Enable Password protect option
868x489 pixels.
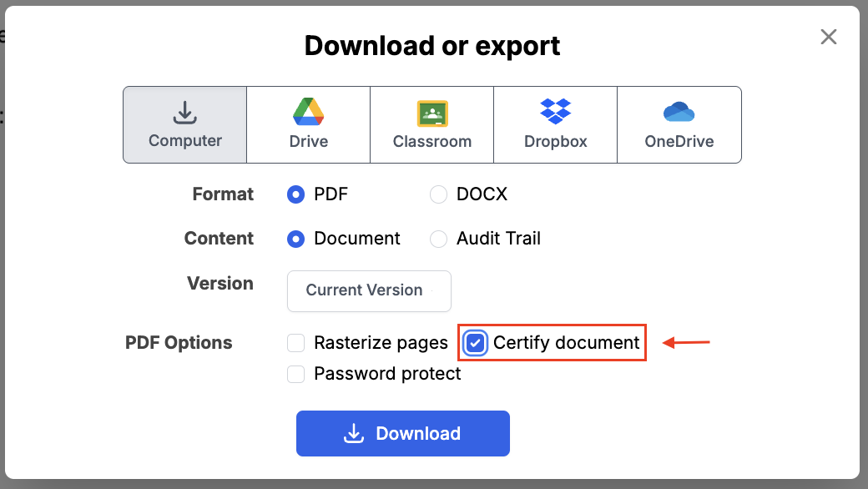pyautogui.click(x=295, y=374)
